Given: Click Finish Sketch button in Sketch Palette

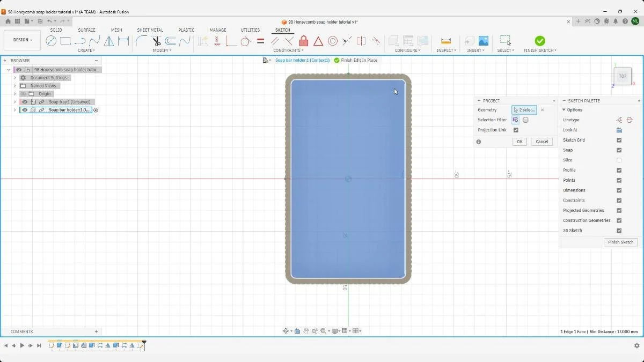Looking at the screenshot, I should click(x=620, y=242).
